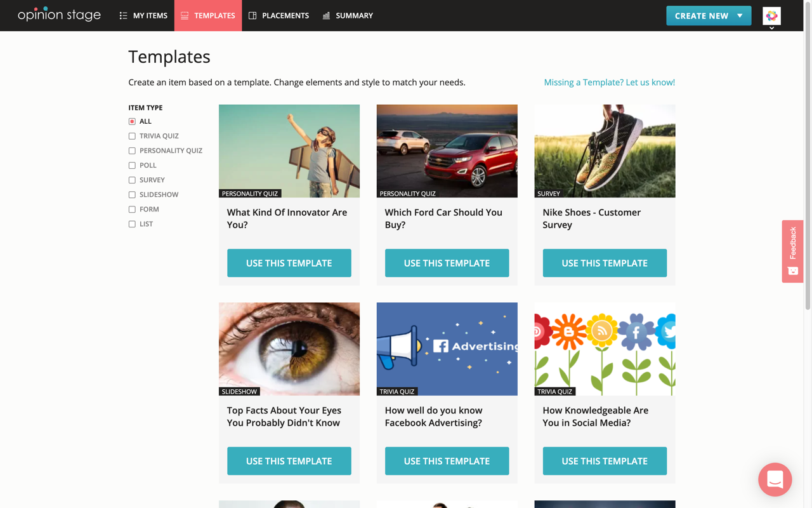812x508 pixels.
Task: Open the Innovator quiz thumbnail
Action: pos(289,151)
